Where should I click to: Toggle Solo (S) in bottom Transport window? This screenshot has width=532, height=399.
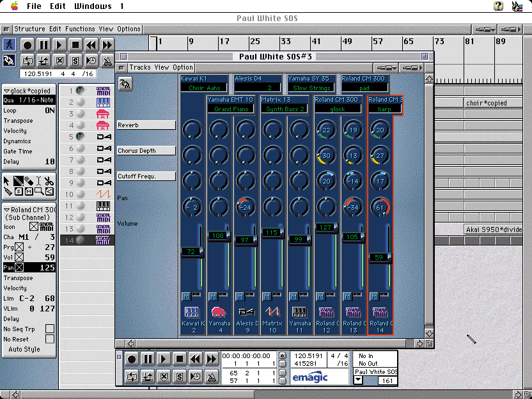180,377
